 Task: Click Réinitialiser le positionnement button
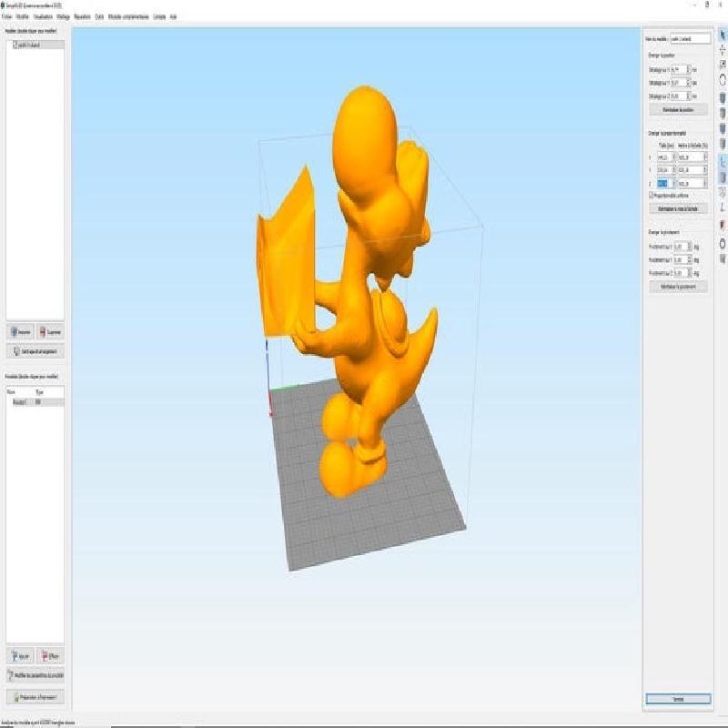[678, 287]
